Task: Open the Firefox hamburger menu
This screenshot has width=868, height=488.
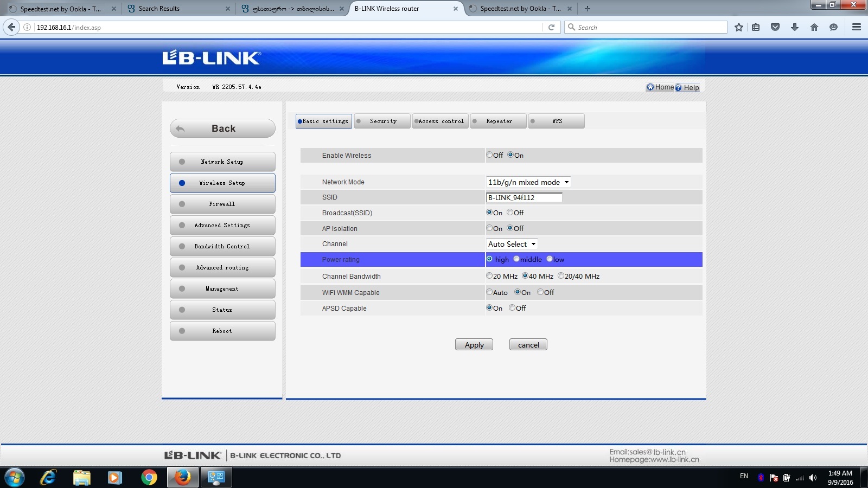Action: click(857, 27)
